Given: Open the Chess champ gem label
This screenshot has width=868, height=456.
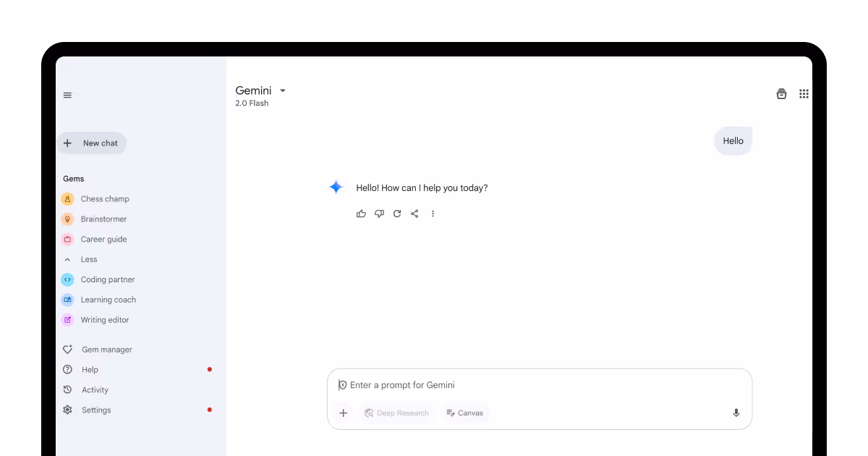Looking at the screenshot, I should 105,199.
